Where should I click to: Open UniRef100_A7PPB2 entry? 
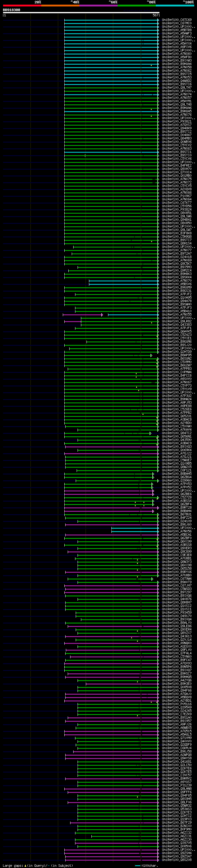[177, 413]
